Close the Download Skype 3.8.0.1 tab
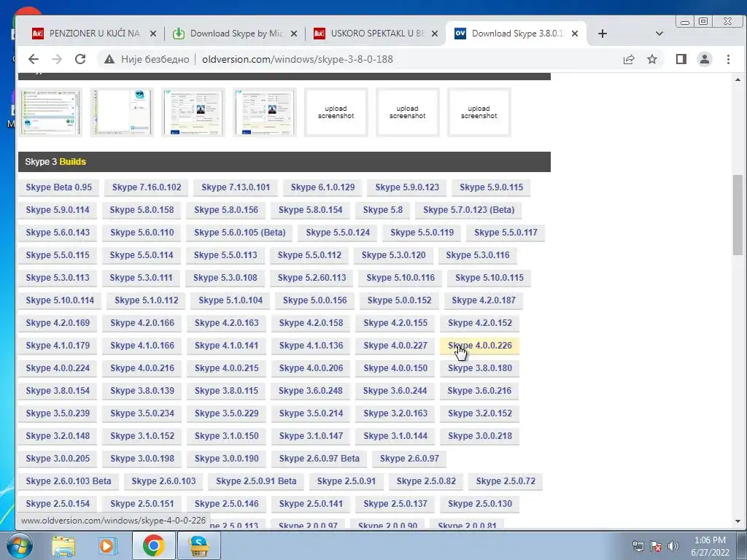 point(575,34)
